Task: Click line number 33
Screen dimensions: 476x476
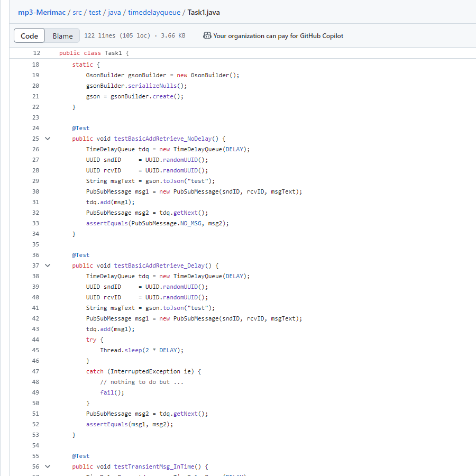Action: pyautogui.click(x=35, y=223)
